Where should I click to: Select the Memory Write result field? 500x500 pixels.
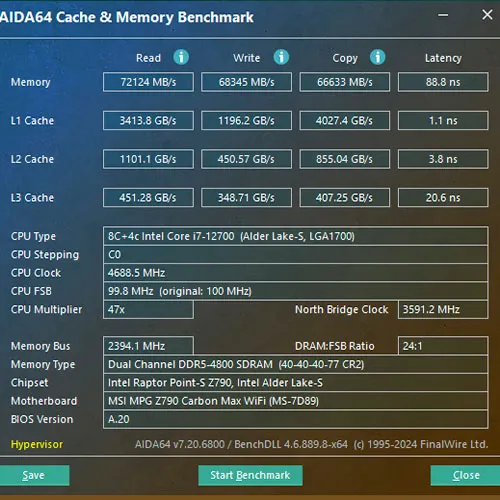pyautogui.click(x=246, y=82)
